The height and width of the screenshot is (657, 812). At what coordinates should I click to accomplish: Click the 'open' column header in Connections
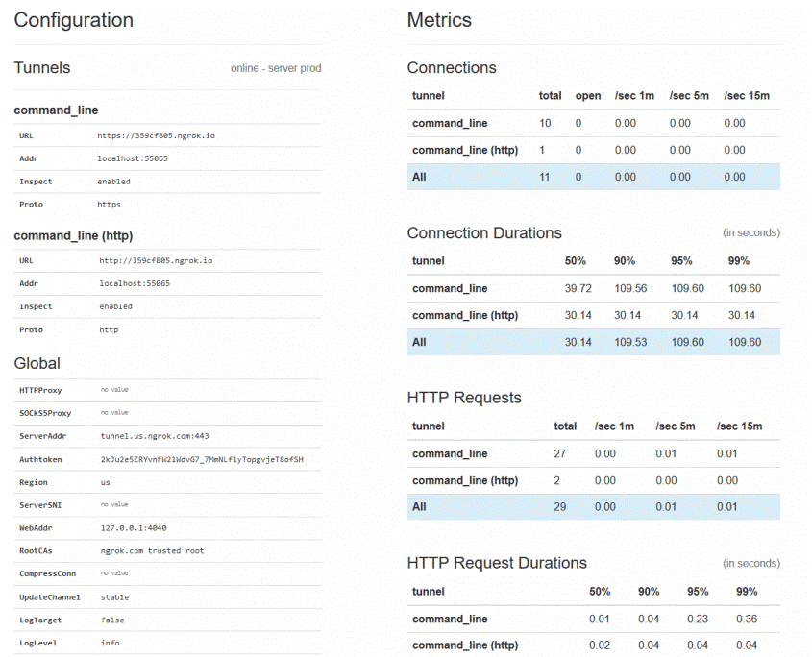click(x=587, y=96)
